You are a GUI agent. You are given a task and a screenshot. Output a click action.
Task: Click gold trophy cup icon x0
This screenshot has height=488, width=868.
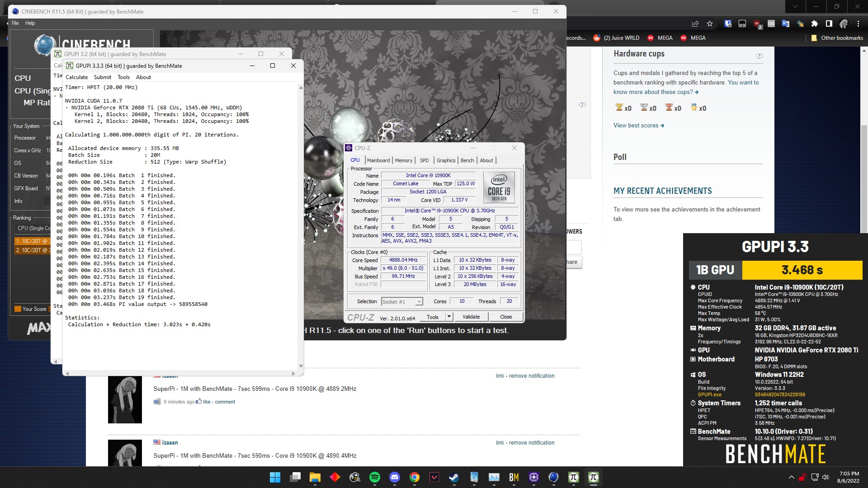click(x=619, y=108)
